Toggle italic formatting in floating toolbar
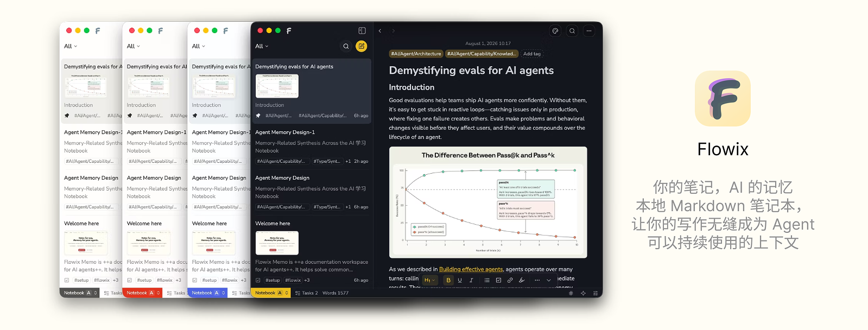The width and height of the screenshot is (868, 330). point(471,280)
